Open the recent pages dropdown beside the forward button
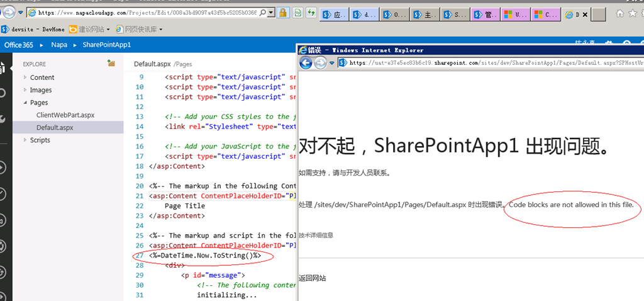 click(x=20, y=13)
